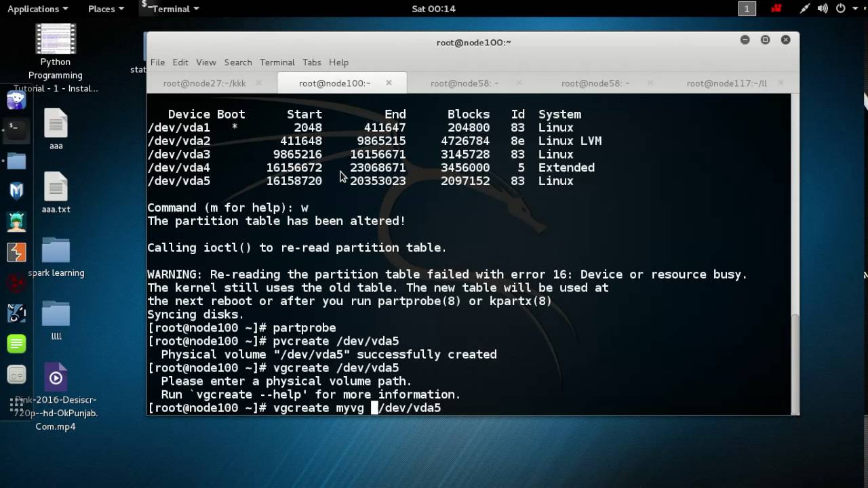868x488 pixels.
Task: Click the power icon in top bar
Action: tap(841, 9)
